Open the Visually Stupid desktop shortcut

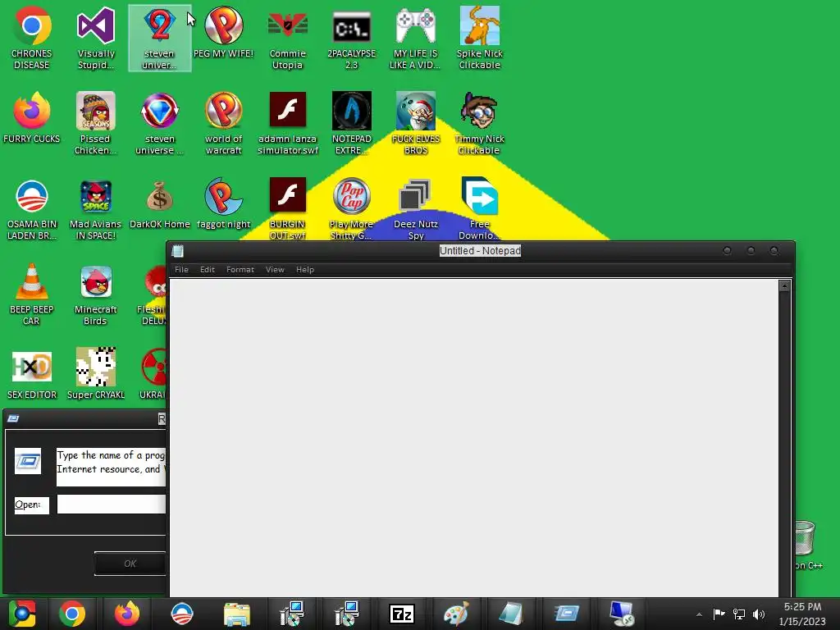pos(96,38)
